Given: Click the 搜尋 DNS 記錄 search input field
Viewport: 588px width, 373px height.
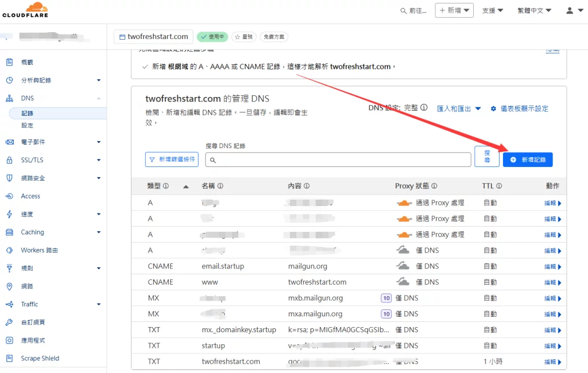Looking at the screenshot, I should pyautogui.click(x=338, y=160).
